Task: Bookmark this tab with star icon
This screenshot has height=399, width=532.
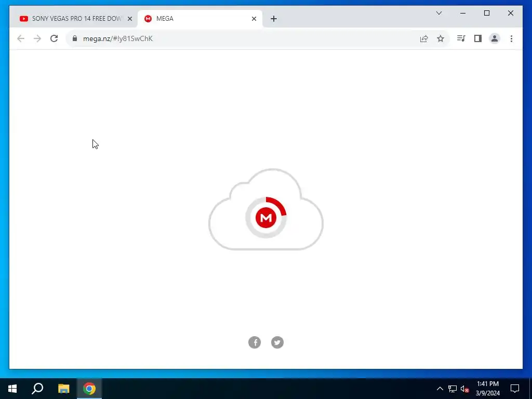Action: (441, 38)
